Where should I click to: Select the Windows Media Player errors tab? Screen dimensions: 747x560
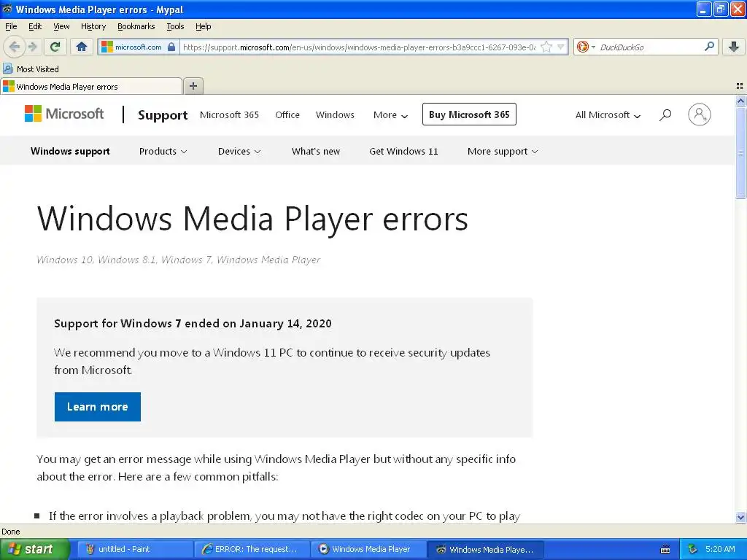[91, 87]
